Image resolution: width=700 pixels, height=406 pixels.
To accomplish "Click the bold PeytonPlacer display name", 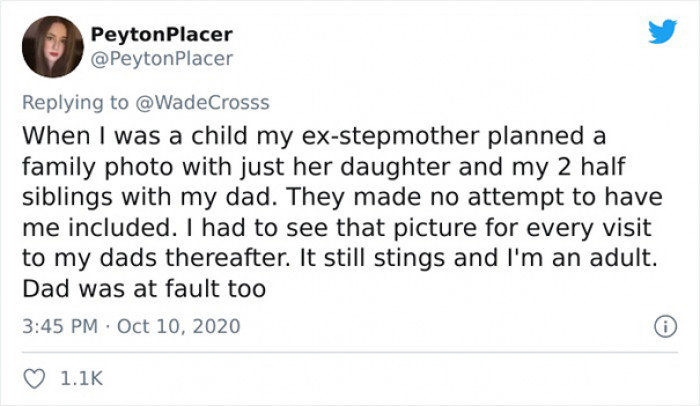I will click(x=161, y=35).
